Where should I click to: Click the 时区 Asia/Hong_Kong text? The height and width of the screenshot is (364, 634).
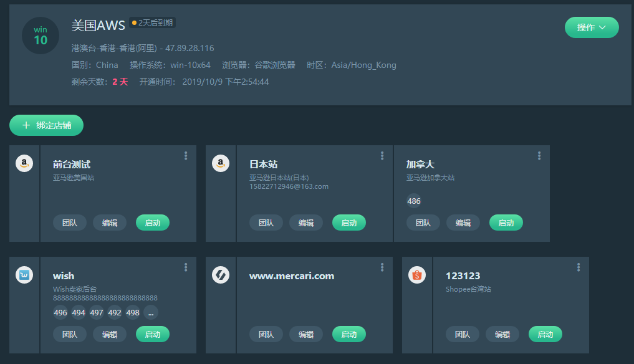tap(352, 65)
